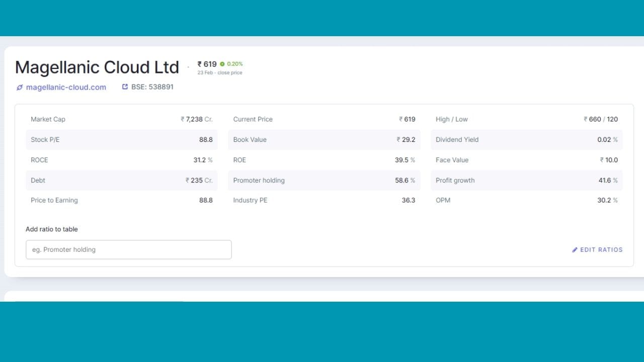The width and height of the screenshot is (644, 362).
Task: Focus the Add ratio to table input
Action: click(x=128, y=250)
